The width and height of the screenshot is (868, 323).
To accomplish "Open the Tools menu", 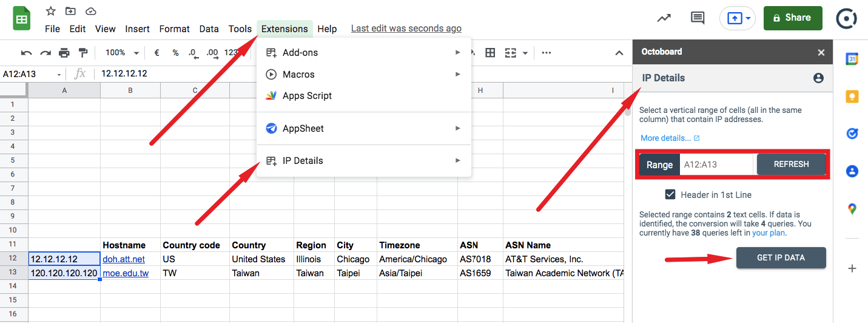I will [x=240, y=29].
